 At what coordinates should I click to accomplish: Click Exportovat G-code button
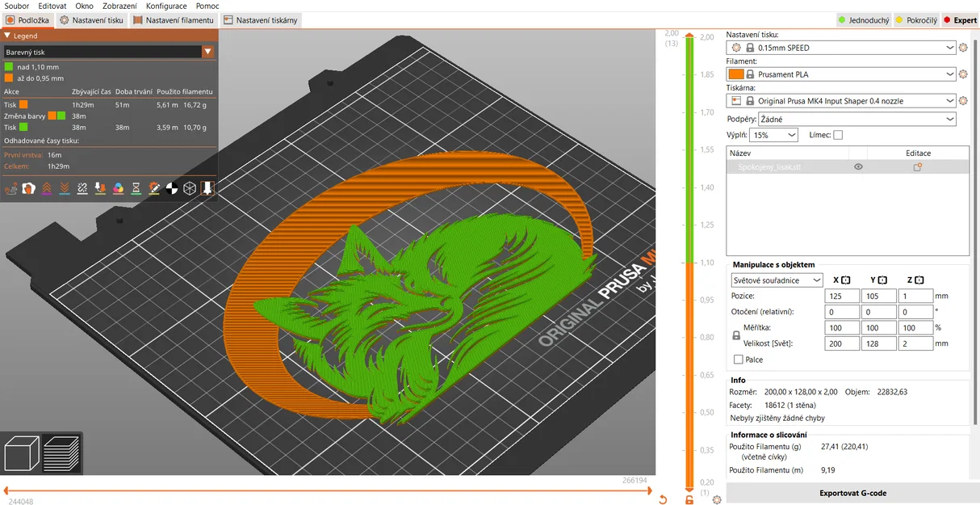(x=852, y=493)
